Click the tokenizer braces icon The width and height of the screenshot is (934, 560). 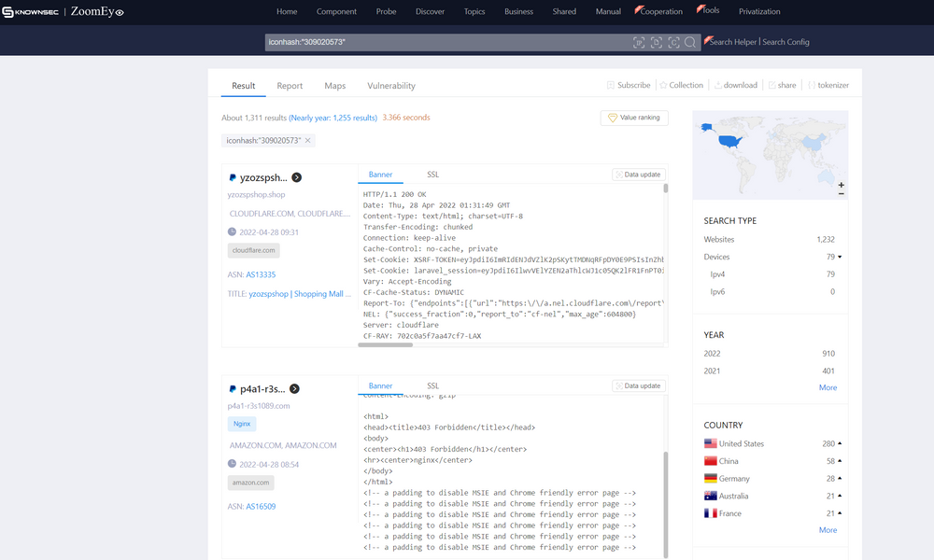(812, 85)
